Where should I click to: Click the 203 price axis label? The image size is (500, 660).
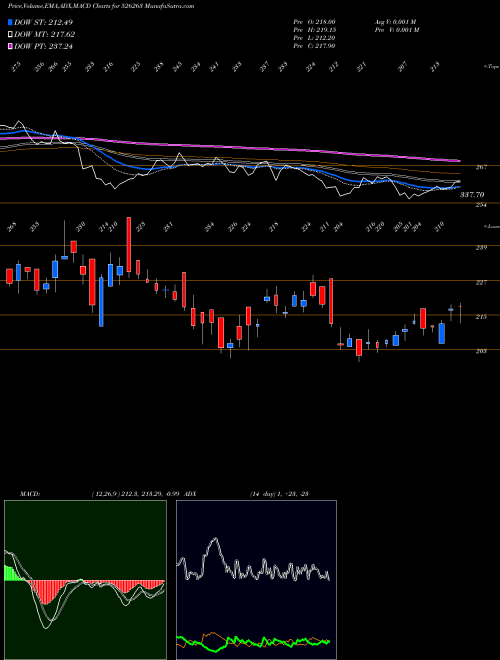(x=481, y=351)
